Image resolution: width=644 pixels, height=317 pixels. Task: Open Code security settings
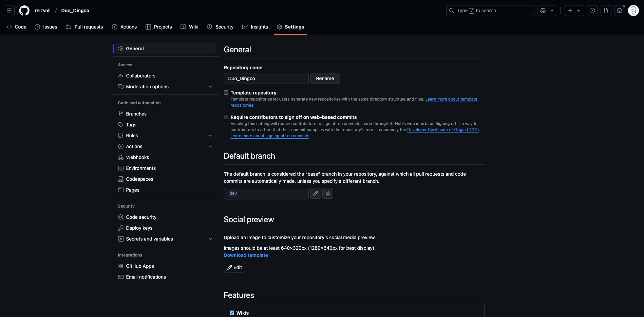tap(166, 217)
